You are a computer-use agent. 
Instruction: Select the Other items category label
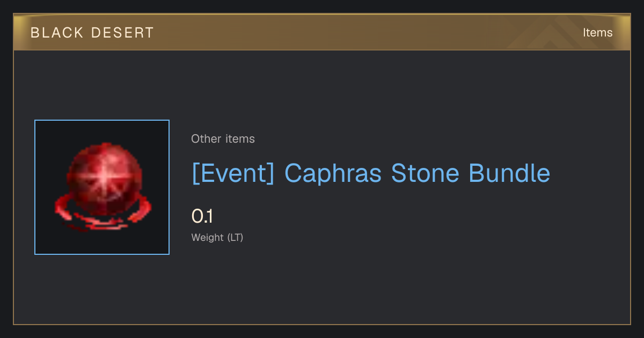(x=223, y=139)
